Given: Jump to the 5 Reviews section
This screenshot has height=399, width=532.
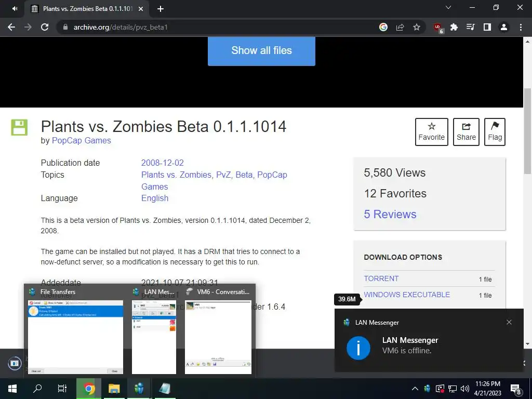Looking at the screenshot, I should pos(390,214).
